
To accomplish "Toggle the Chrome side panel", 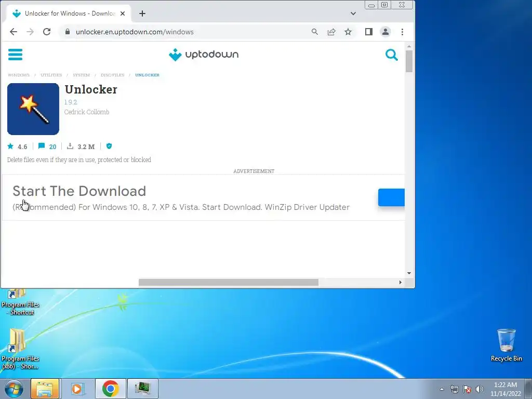I will coord(369,32).
